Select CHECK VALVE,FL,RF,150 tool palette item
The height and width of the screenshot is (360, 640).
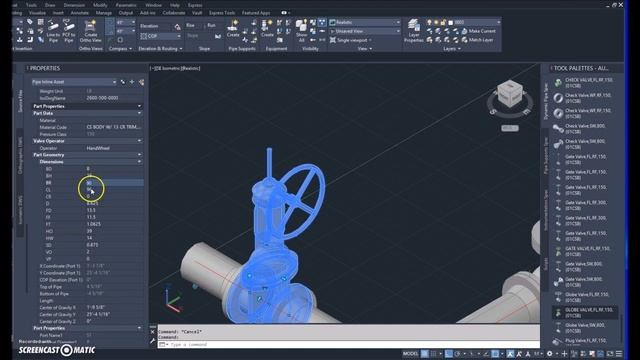click(586, 83)
